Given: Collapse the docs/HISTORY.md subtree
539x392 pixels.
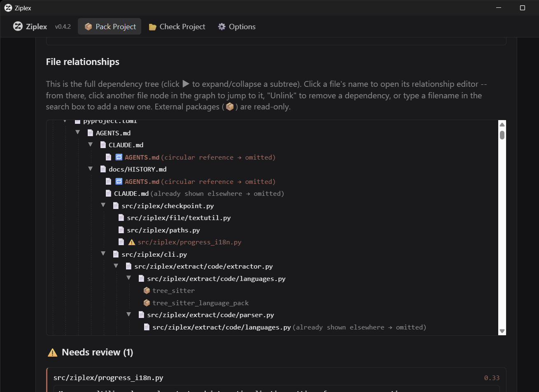Looking at the screenshot, I should point(90,169).
